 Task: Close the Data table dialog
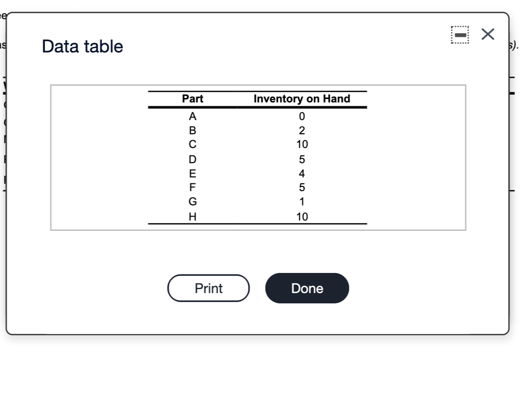tap(487, 33)
